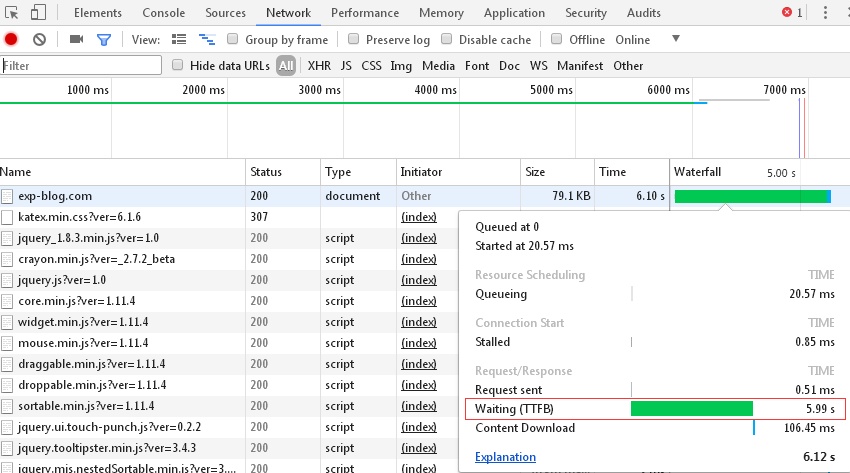Enable the Disable cache checkbox
This screenshot has height=473, width=850.
[447, 38]
